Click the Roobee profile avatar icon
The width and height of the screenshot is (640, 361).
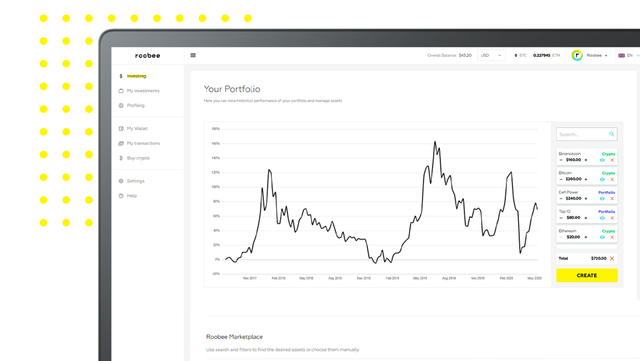[x=577, y=55]
